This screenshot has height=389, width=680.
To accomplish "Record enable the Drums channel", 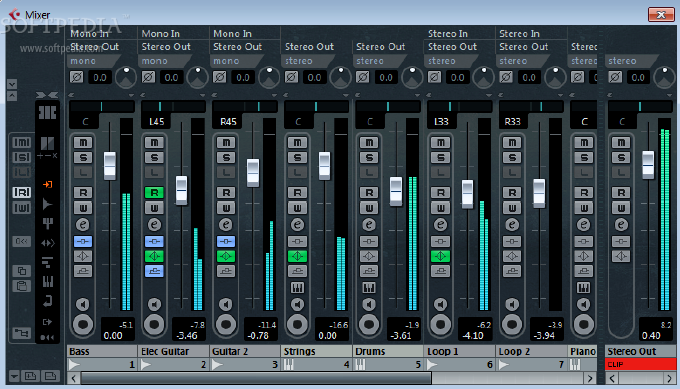I will [x=369, y=324].
